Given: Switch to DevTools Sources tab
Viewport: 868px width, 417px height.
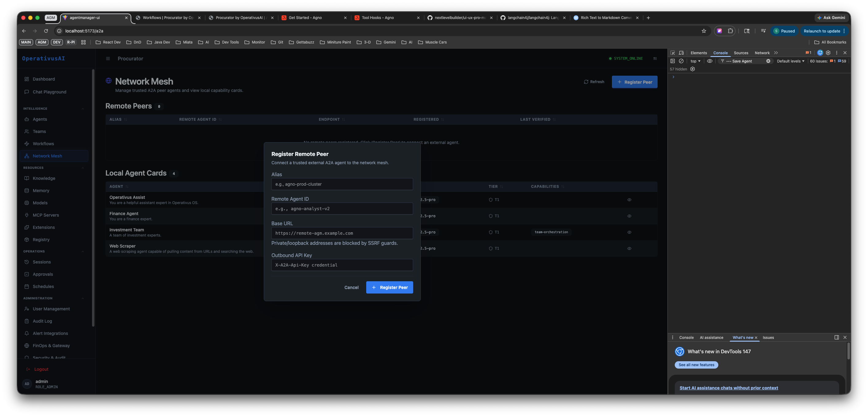Looking at the screenshot, I should pos(741,53).
